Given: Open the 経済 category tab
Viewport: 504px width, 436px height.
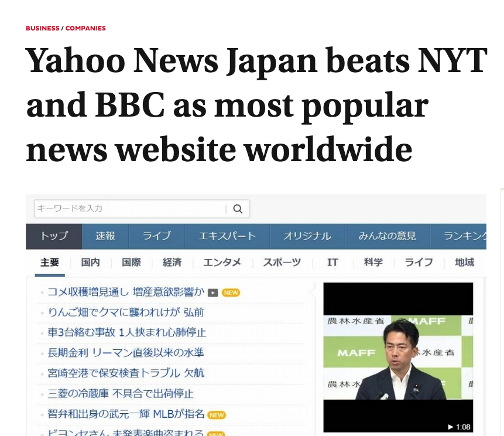Looking at the screenshot, I should tap(172, 263).
